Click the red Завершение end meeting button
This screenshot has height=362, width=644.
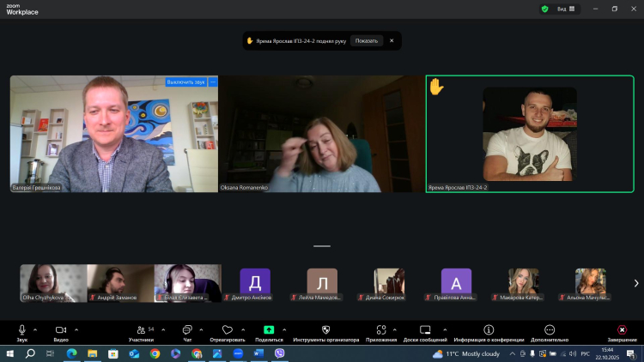[622, 330]
